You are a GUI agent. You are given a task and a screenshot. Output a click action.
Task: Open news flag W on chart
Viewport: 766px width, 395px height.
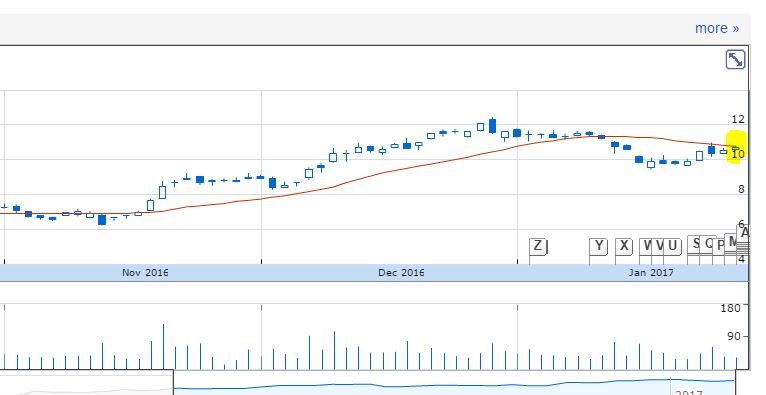645,247
